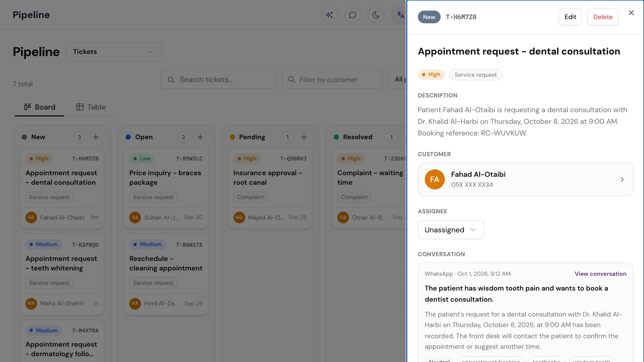This screenshot has height=362, width=644.
Task: Click ticket ID T-H6M7Z8 in panel header
Action: pyautogui.click(x=461, y=17)
